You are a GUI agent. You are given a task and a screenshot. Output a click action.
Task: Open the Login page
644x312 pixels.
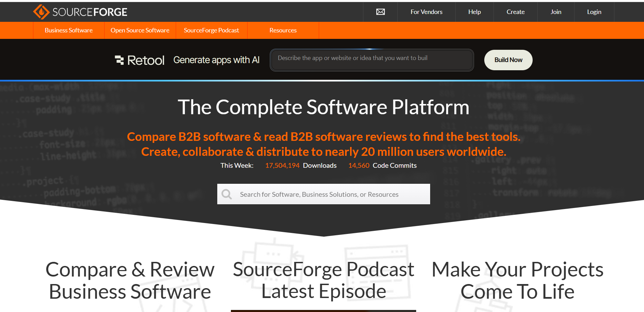click(x=594, y=12)
